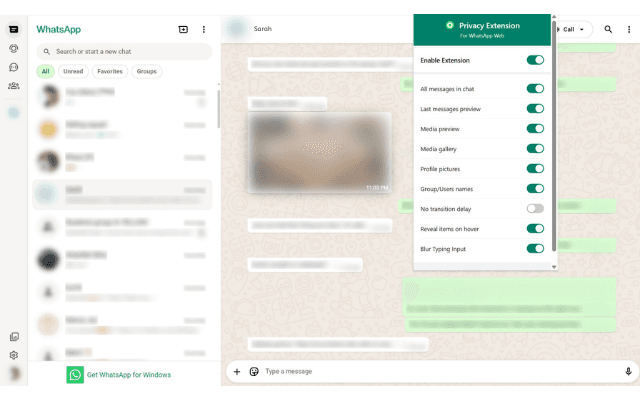Screen dimensions: 640x400
Task: Open the Meta AI circle icon
Action: [x=13, y=113]
